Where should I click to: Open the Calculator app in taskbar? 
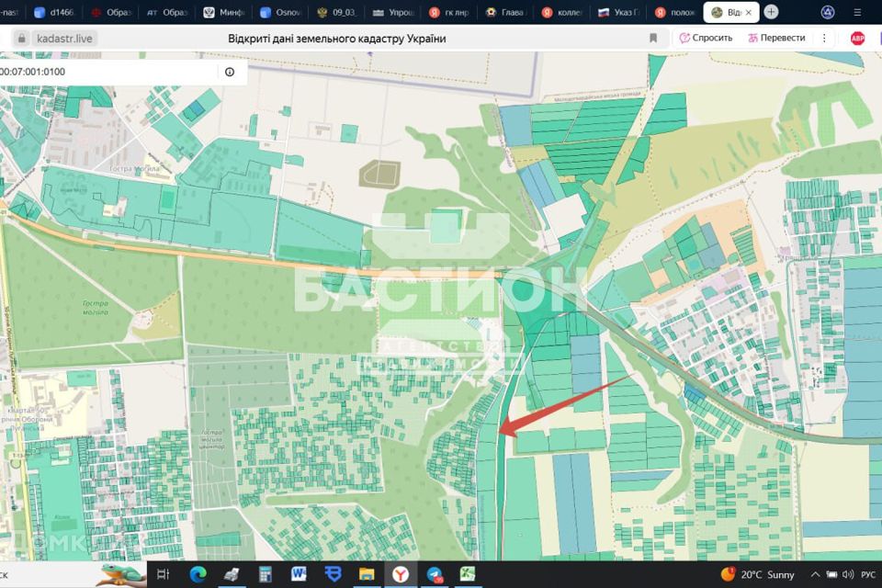(266, 574)
